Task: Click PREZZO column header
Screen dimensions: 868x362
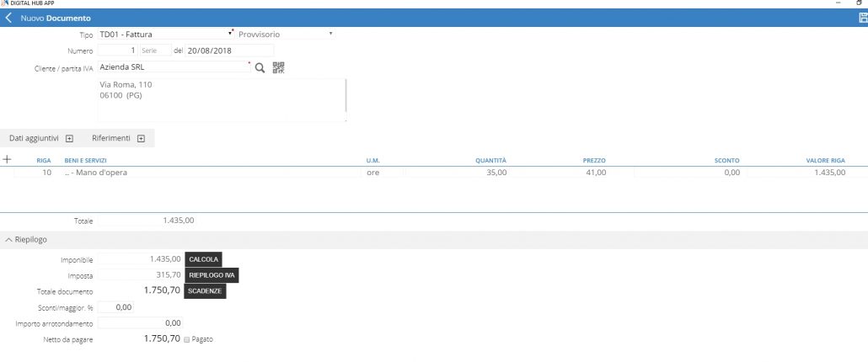Action: (594, 160)
